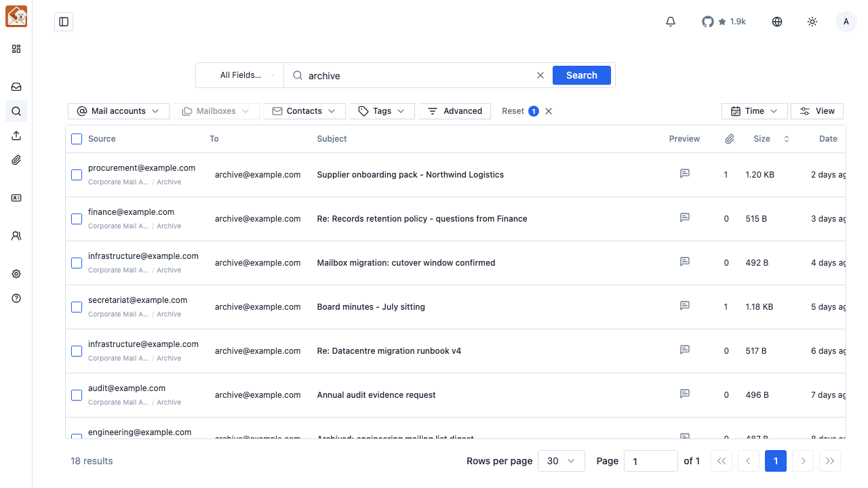The image size is (868, 488).
Task: Go to first page double-chevron
Action: pyautogui.click(x=722, y=461)
